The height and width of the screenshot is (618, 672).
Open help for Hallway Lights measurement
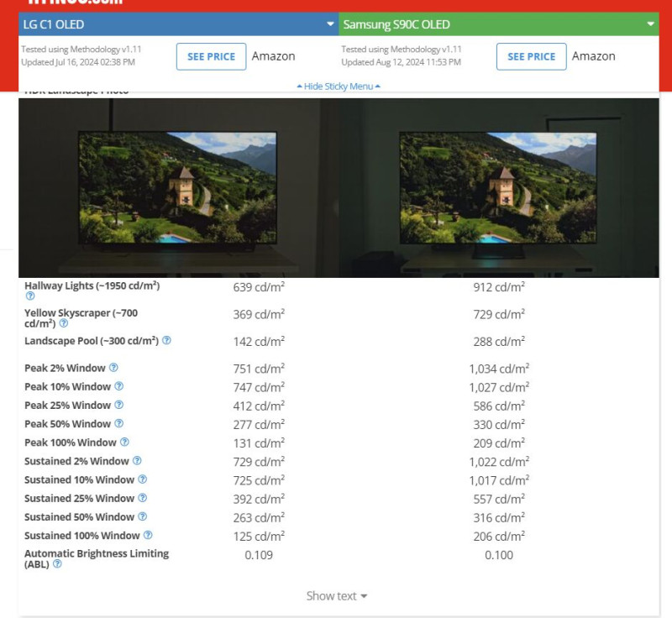30,296
